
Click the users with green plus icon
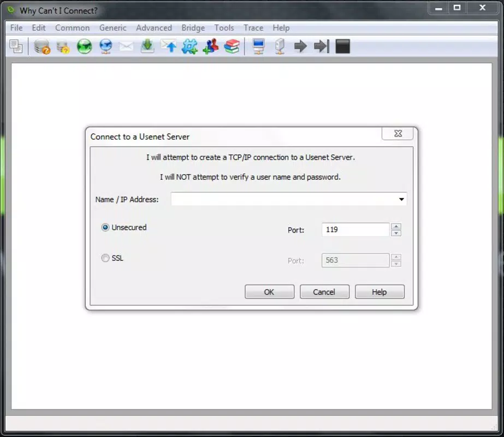coord(211,46)
